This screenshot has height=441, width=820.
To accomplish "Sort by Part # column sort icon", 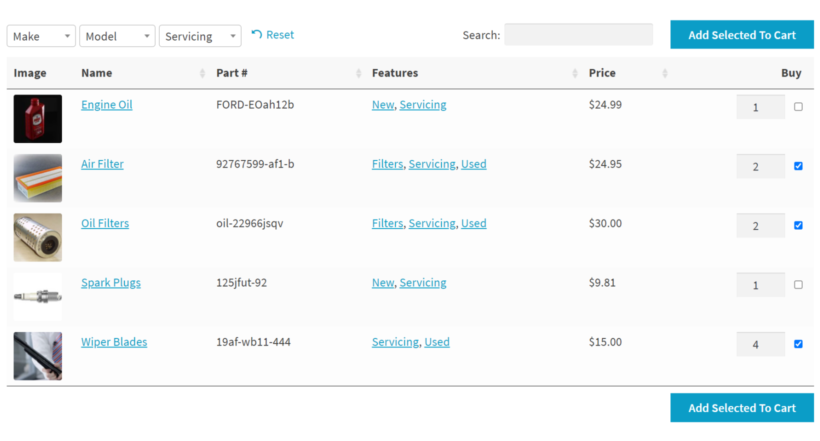I will pos(359,74).
